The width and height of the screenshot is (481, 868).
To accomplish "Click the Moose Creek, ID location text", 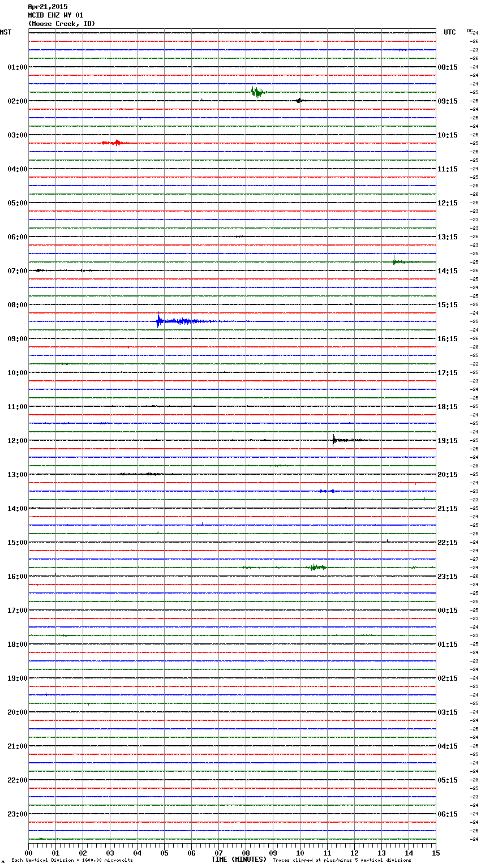I will (x=62, y=24).
